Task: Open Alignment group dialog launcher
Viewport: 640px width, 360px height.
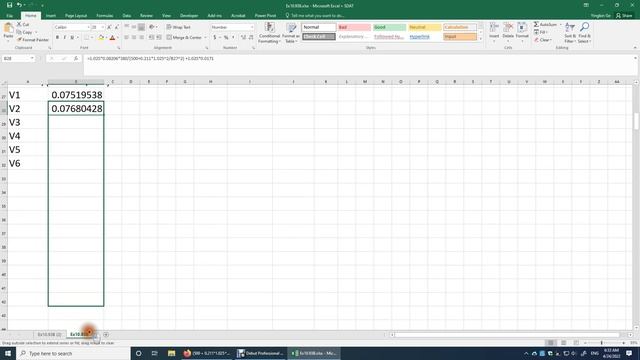Action: pyautogui.click(x=207, y=48)
